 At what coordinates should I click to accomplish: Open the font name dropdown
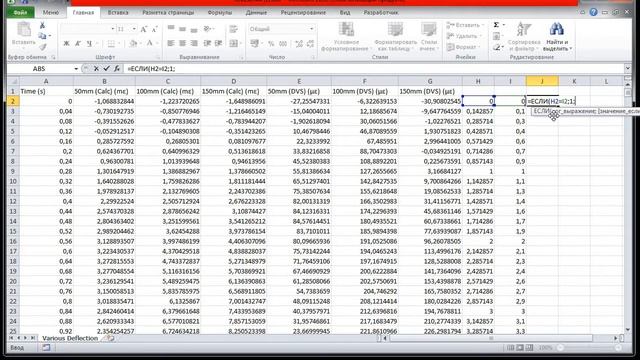pos(113,29)
